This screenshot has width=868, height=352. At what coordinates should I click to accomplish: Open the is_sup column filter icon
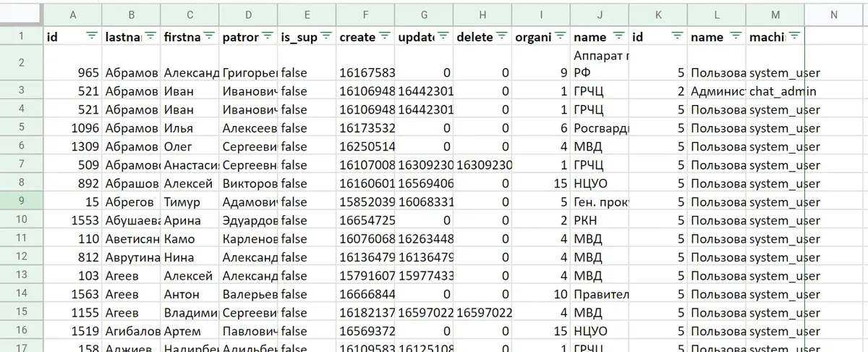326,36
